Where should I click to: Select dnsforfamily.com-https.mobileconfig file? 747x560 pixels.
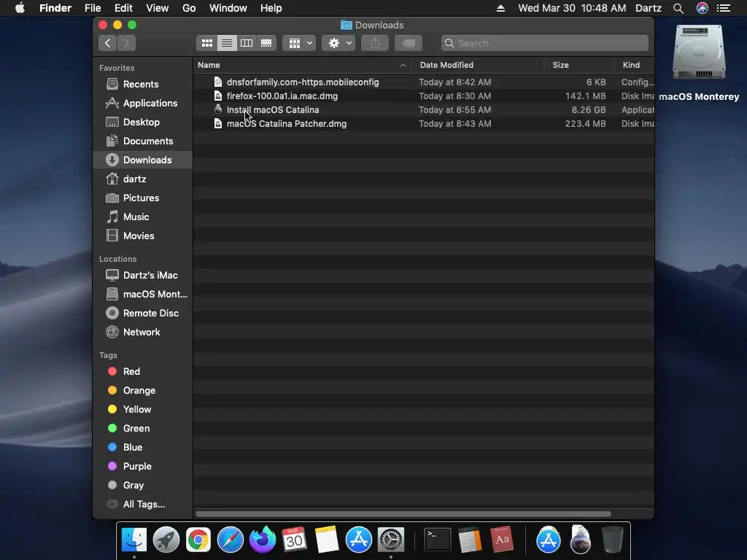(x=424, y=82)
